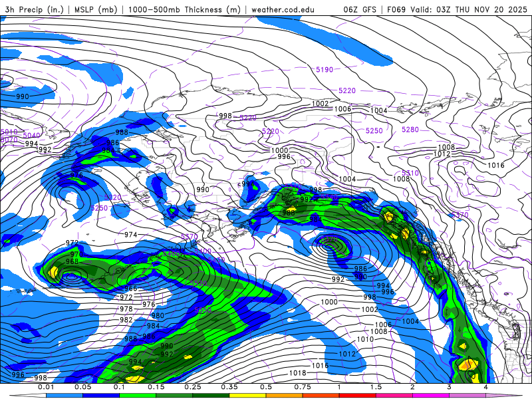Click the '4' legend value

(x=486, y=387)
